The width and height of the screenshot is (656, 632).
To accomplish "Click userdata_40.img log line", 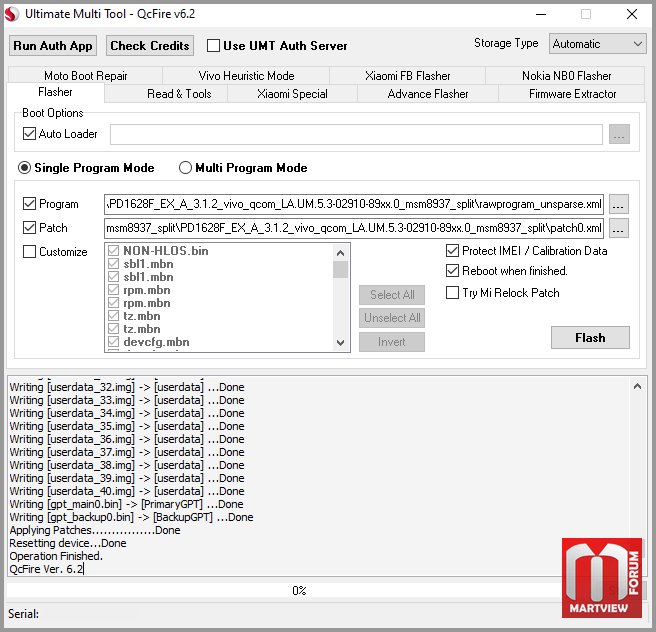I will tap(127, 491).
